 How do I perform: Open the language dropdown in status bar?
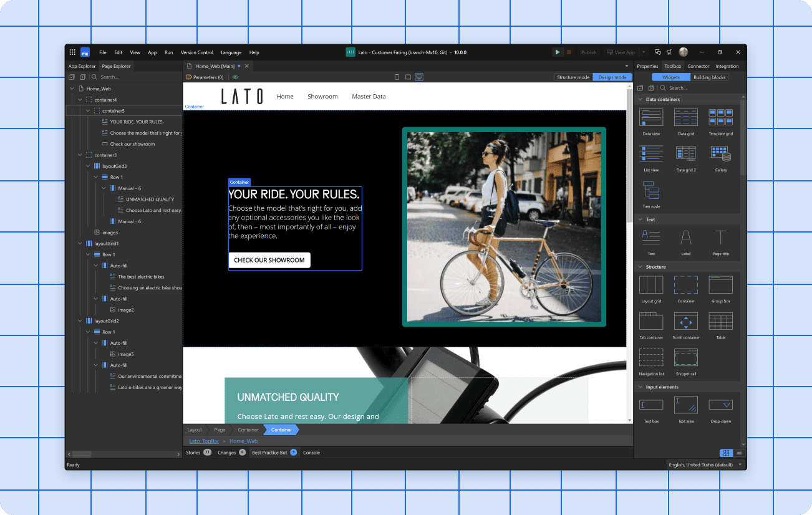point(740,464)
